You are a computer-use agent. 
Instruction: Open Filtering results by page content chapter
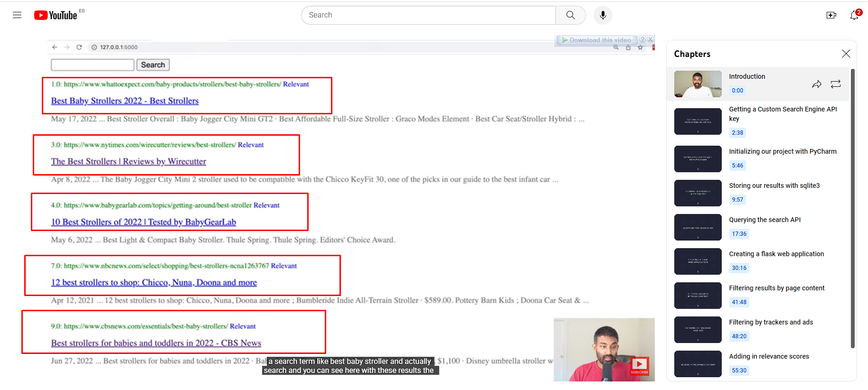point(776,288)
